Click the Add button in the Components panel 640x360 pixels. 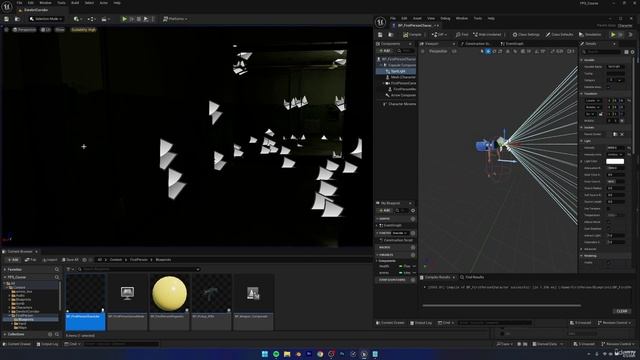click(x=384, y=51)
